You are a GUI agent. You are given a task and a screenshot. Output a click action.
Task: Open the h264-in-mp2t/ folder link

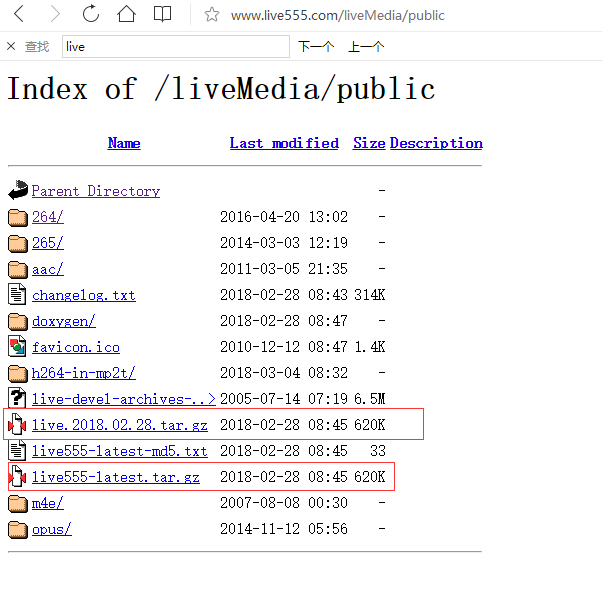84,373
